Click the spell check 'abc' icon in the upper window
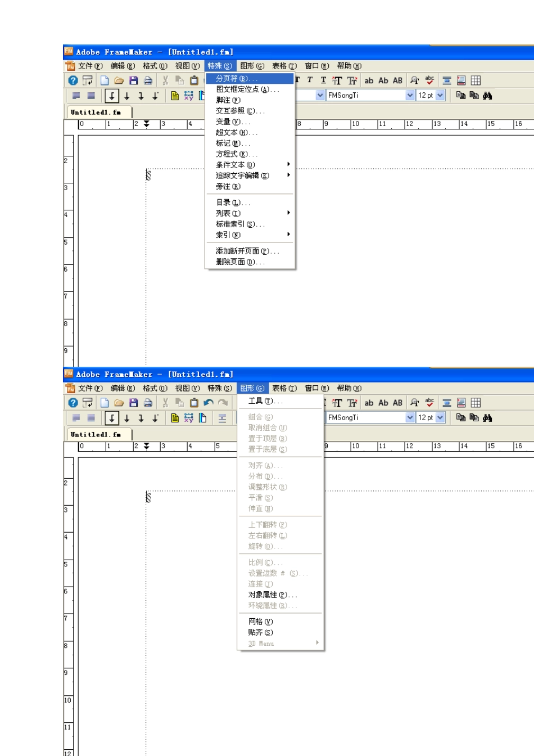Screen dimensions: 534x756 point(429,80)
